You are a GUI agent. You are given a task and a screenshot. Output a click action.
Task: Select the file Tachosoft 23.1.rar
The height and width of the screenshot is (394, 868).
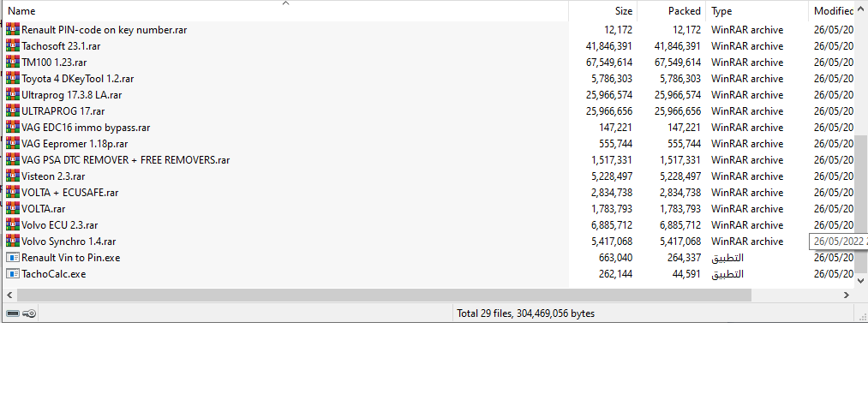click(x=61, y=46)
